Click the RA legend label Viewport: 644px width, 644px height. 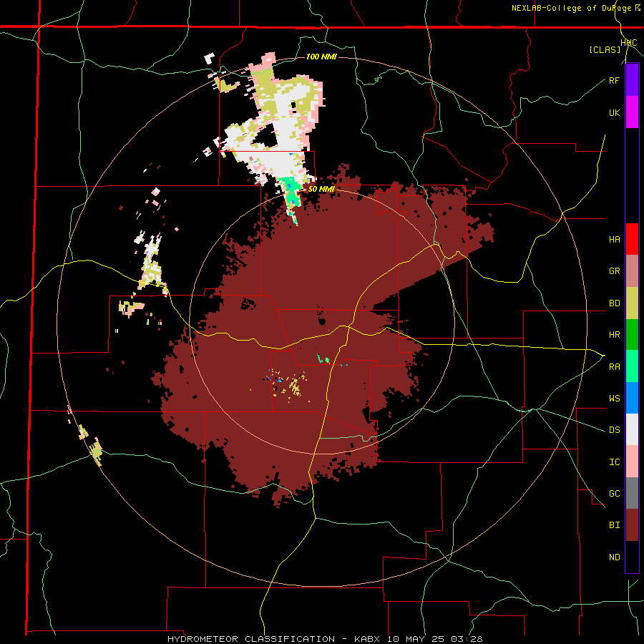pos(614,367)
